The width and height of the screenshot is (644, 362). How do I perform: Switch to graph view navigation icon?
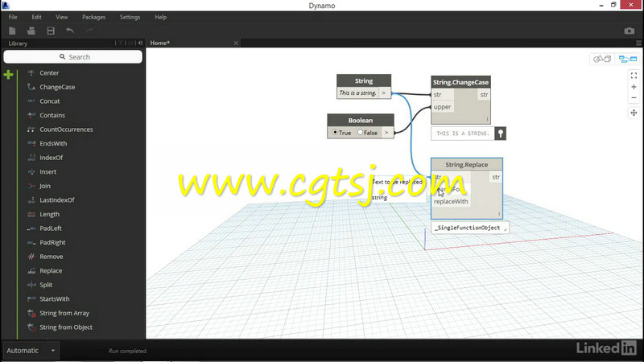[628, 59]
